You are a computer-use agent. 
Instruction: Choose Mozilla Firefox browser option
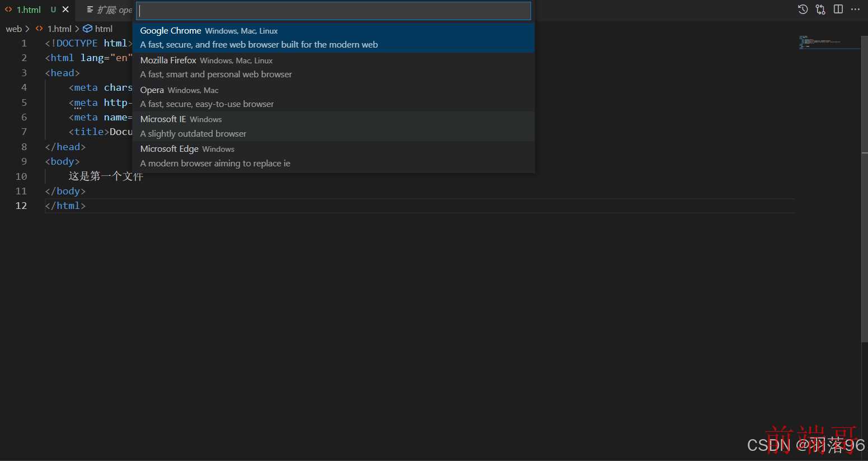tap(334, 67)
